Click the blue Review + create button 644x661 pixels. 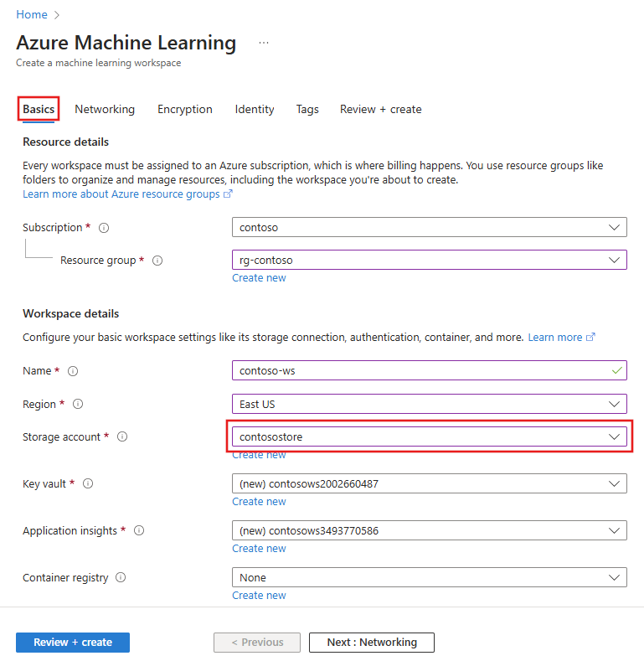pos(73,642)
